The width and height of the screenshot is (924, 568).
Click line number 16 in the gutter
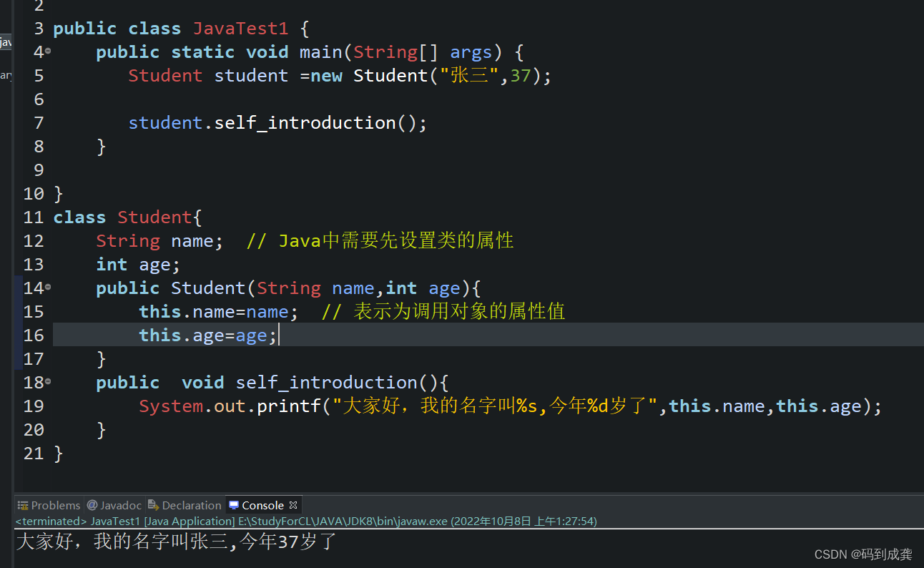coord(34,335)
